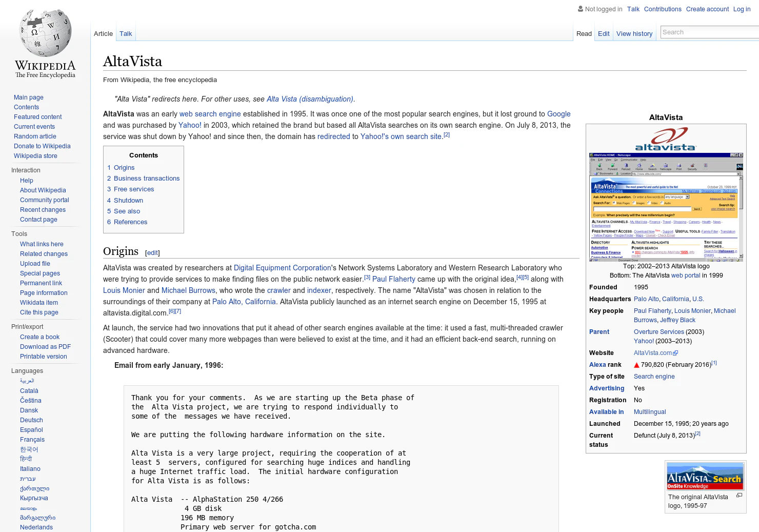Click edit link beside Origins heading
This screenshot has height=532, width=759.
[x=152, y=253]
